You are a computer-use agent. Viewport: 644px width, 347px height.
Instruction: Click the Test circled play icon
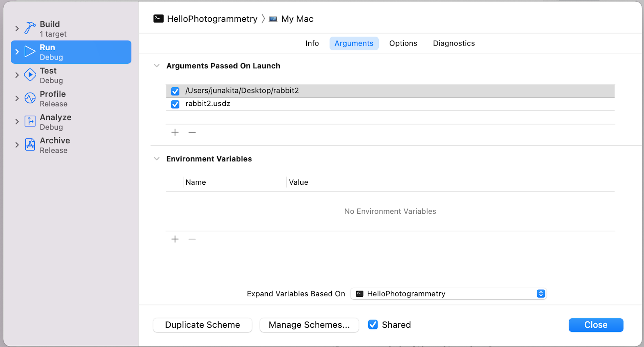(30, 75)
